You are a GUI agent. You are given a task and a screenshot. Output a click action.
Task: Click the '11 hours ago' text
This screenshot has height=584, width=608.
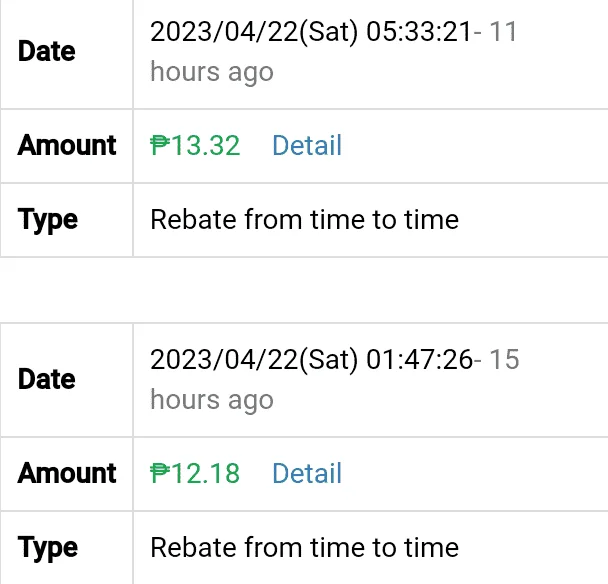click(x=333, y=52)
